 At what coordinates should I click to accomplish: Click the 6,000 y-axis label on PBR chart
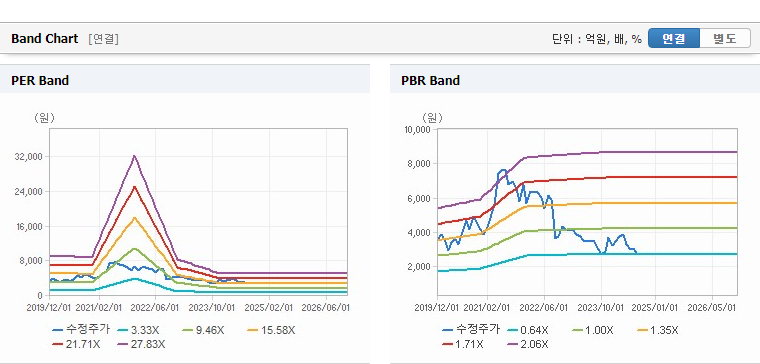(420, 198)
